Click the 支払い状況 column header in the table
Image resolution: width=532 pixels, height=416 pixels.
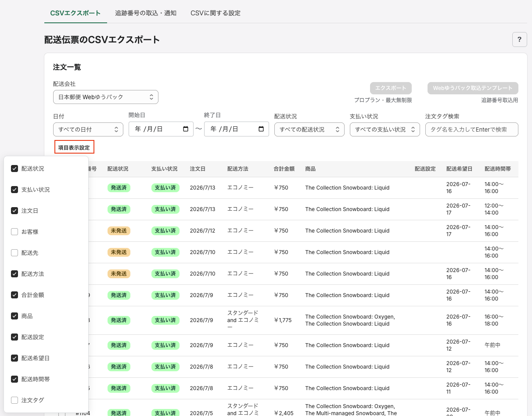(x=165, y=169)
